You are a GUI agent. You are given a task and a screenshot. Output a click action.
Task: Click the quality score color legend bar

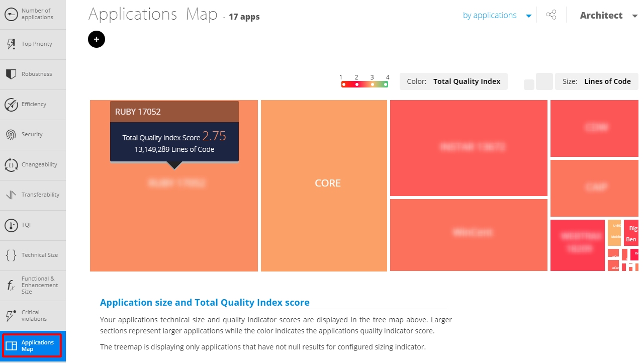click(365, 84)
